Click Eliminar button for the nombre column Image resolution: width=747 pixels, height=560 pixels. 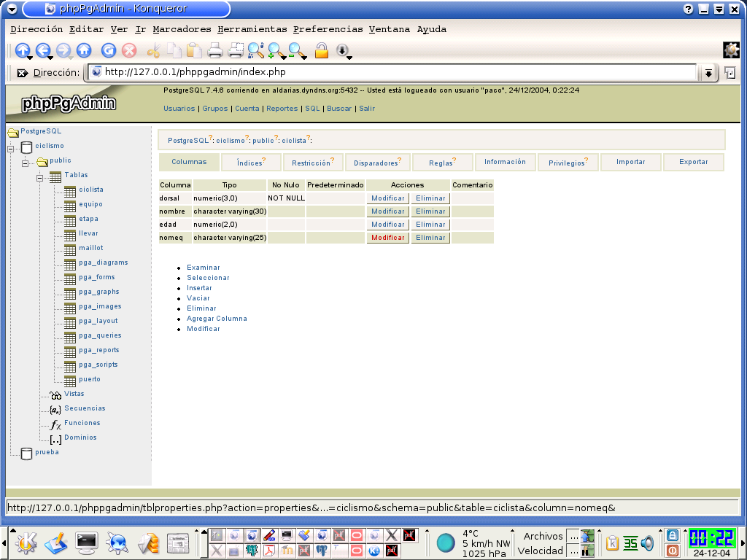[x=430, y=211]
